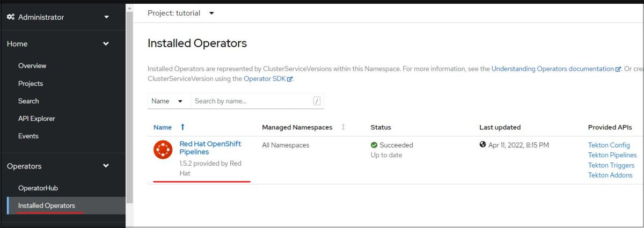This screenshot has height=228, width=644.
Task: Open the Operator SDK link
Action: 265,79
